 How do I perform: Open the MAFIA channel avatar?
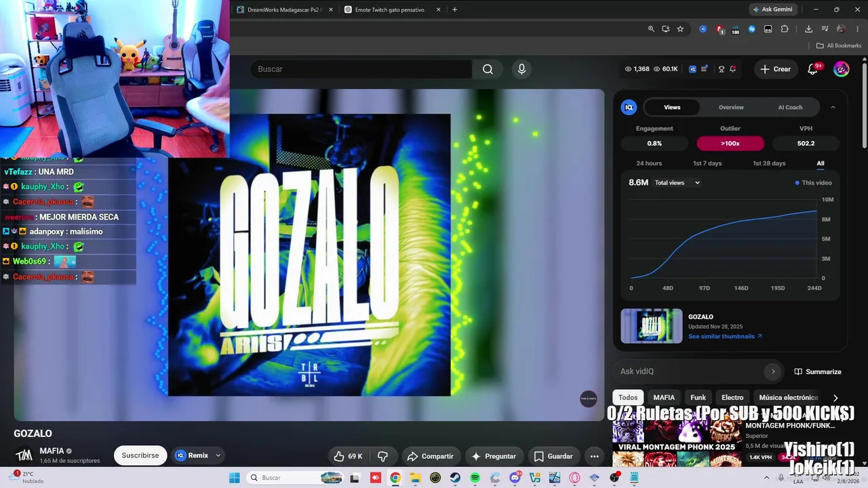click(x=24, y=455)
